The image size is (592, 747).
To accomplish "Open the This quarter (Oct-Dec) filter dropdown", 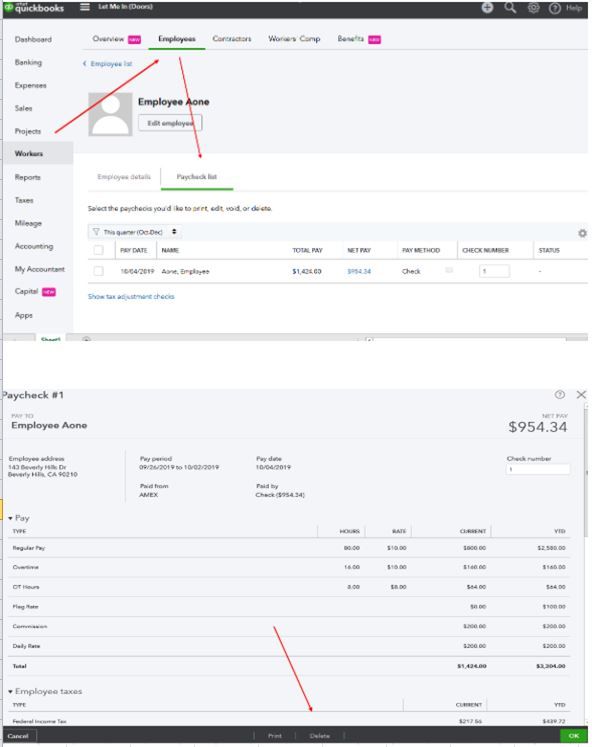I will click(x=135, y=232).
